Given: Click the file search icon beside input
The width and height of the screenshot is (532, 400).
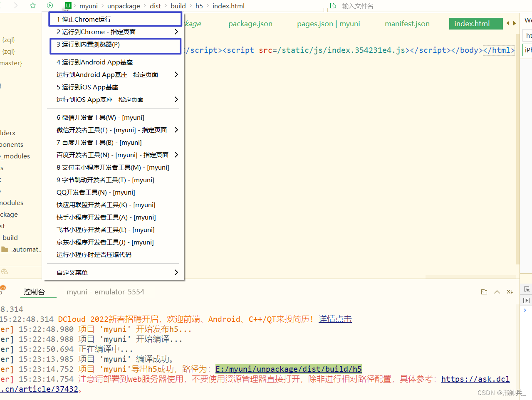Looking at the screenshot, I should (333, 6).
